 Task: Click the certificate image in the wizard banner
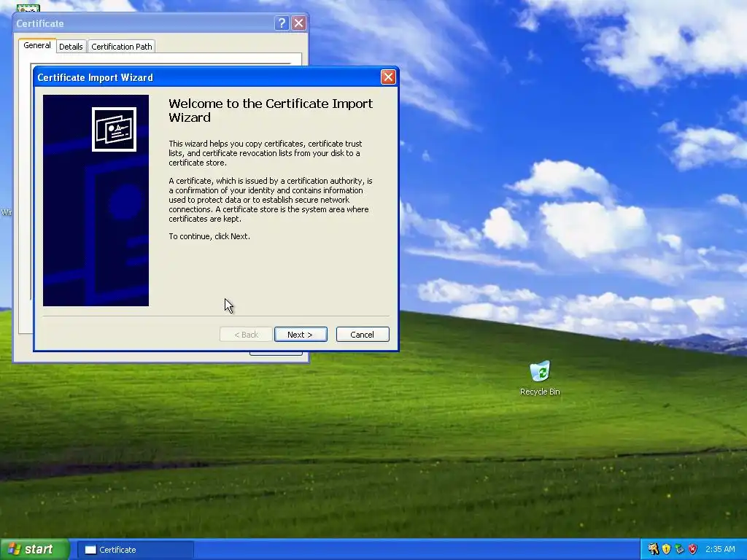coord(114,129)
